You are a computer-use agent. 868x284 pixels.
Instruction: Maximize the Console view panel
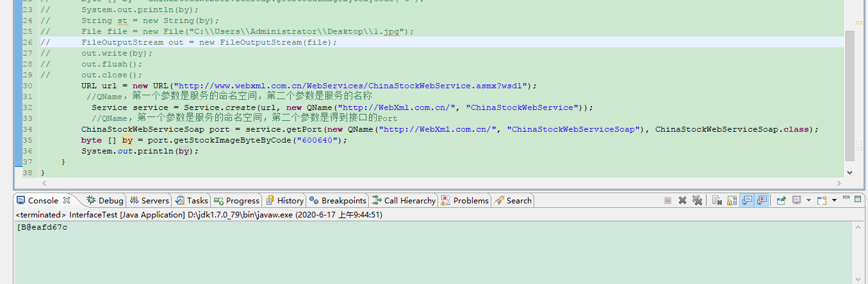coord(858,199)
